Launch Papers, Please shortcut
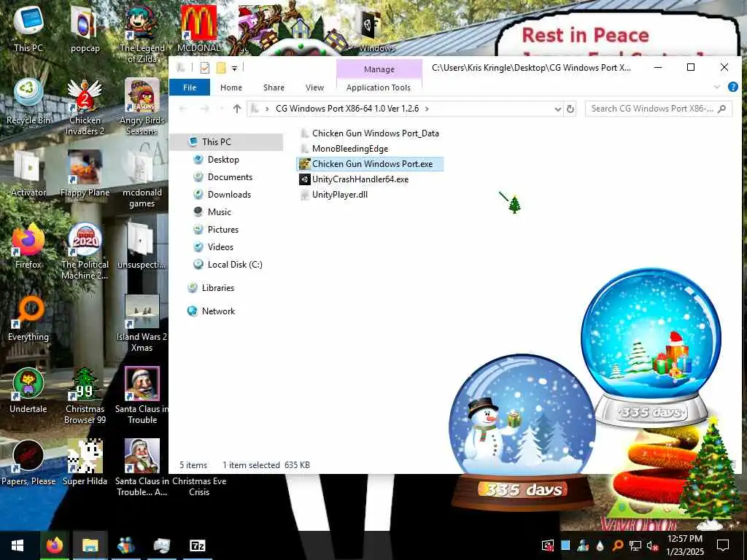Screen dimensions: 747x560 [28, 463]
